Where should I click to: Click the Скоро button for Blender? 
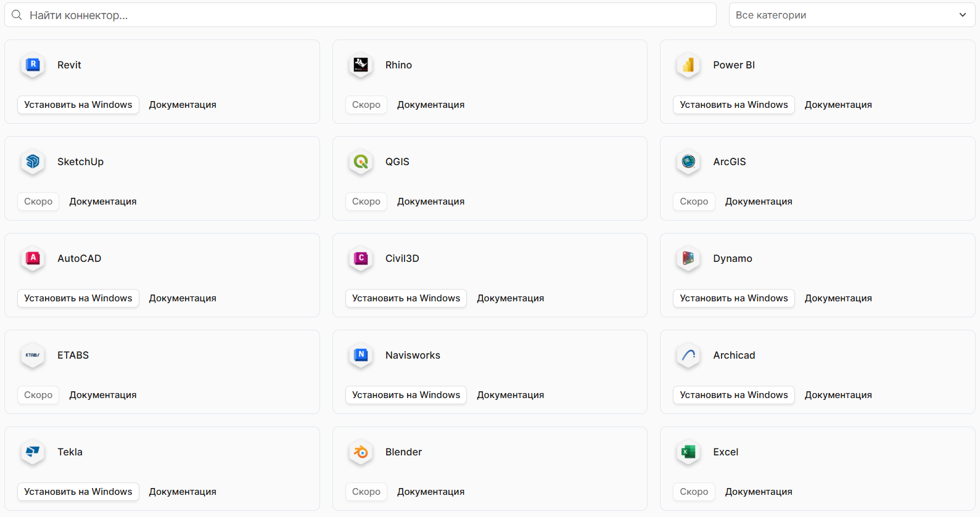pos(366,492)
